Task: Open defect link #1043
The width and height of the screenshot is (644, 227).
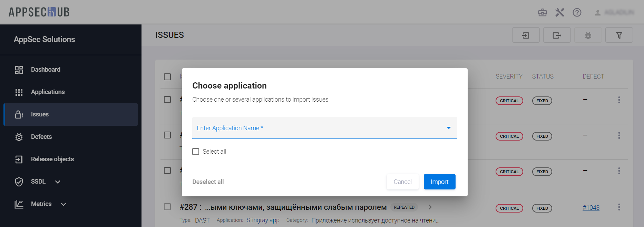Action: (x=591, y=208)
